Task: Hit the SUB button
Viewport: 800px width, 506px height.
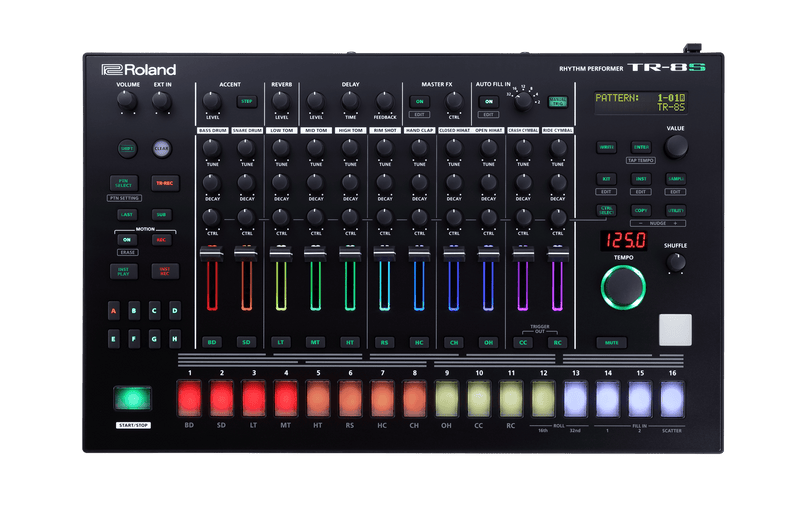Action: (x=161, y=215)
